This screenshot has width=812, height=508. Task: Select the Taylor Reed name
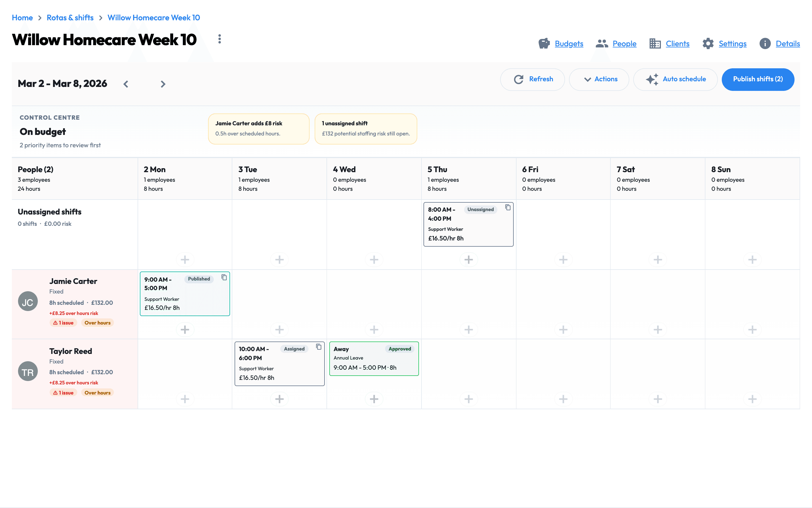pyautogui.click(x=70, y=351)
